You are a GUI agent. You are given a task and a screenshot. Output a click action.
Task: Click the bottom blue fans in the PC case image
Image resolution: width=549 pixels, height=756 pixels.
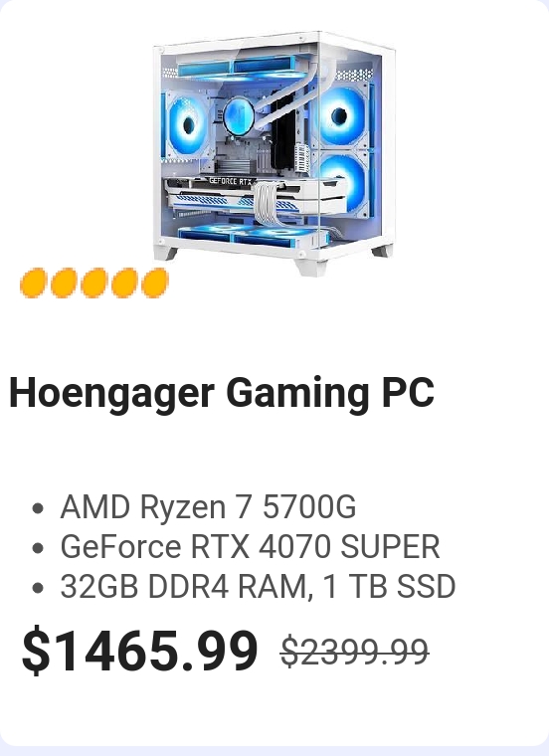pyautogui.click(x=252, y=236)
